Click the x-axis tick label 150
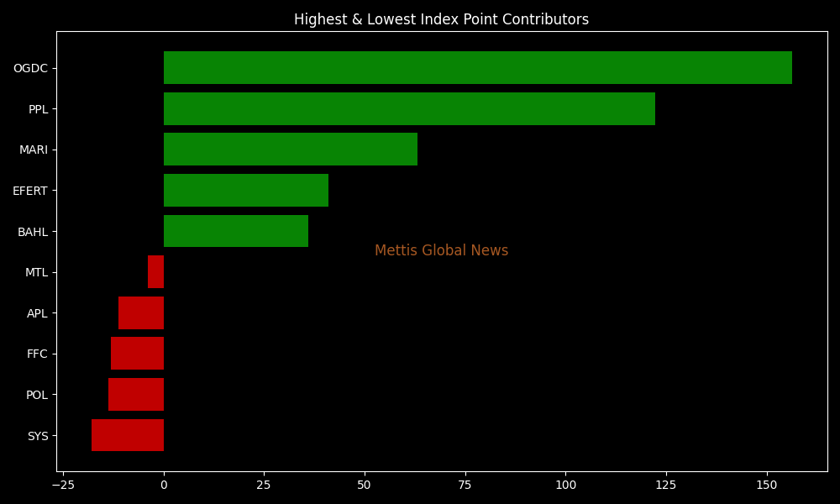The width and height of the screenshot is (840, 504). [x=767, y=485]
